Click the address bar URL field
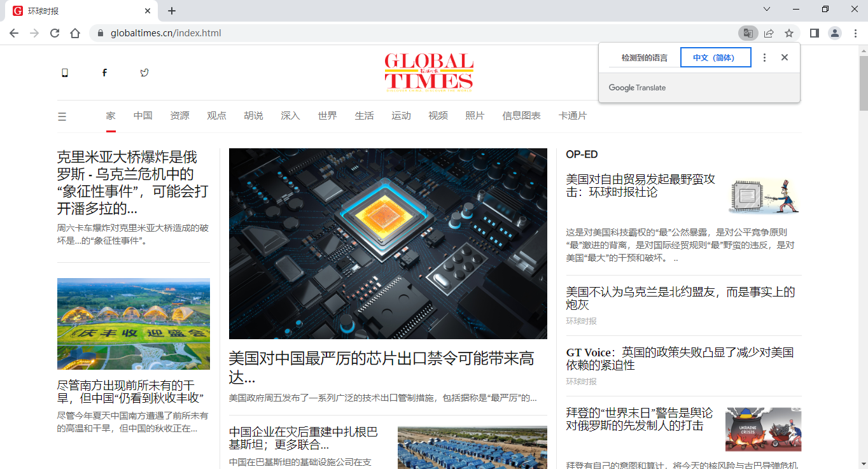868x469 pixels. point(414,33)
